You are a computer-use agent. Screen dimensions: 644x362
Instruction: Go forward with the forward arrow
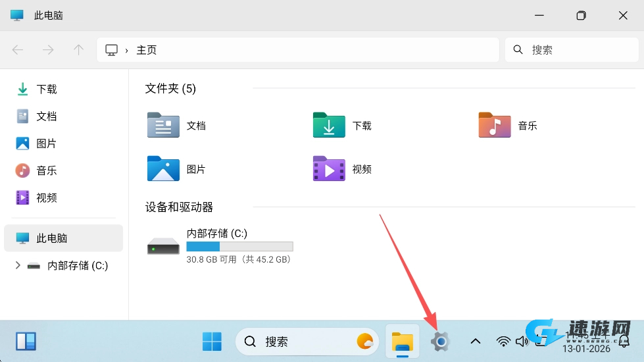pos(48,50)
